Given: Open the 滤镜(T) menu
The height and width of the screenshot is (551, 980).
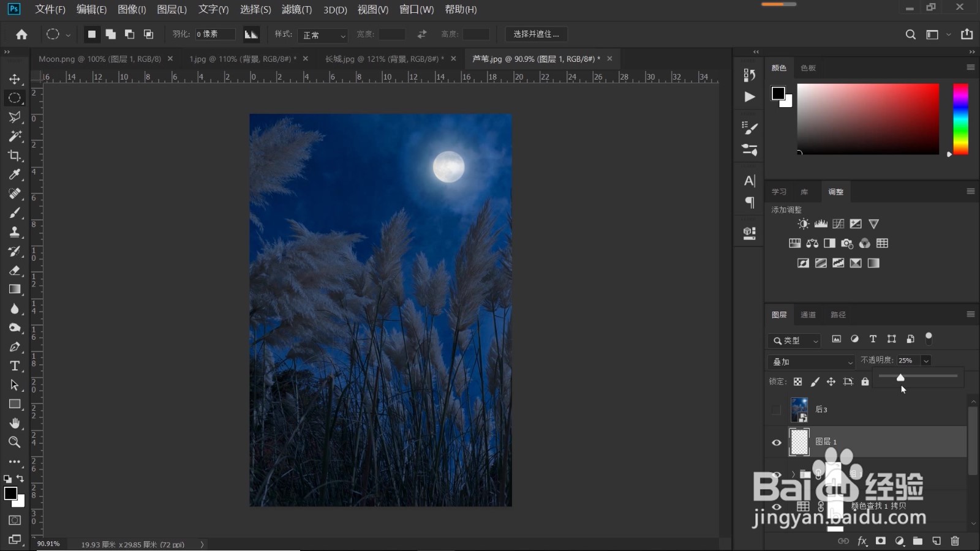Looking at the screenshot, I should 296,9.
